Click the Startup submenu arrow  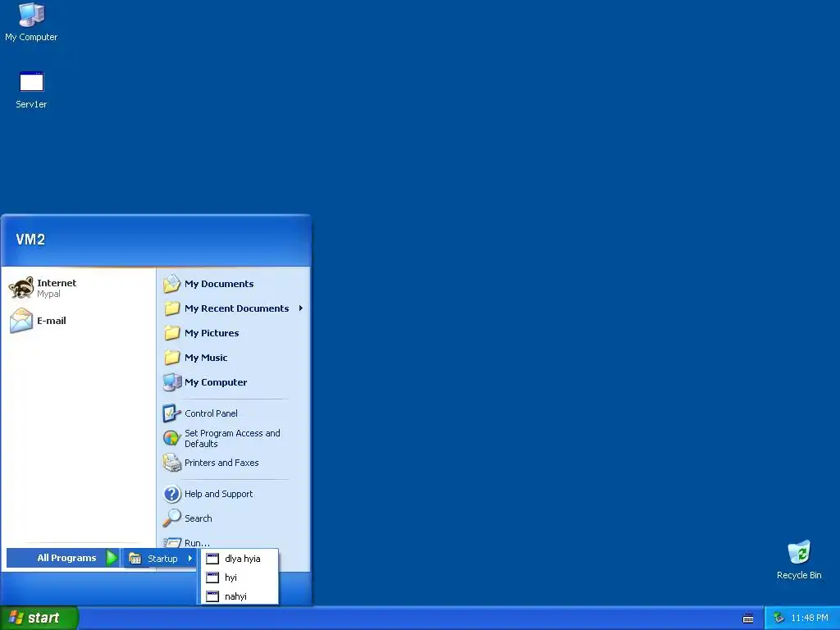[190, 558]
